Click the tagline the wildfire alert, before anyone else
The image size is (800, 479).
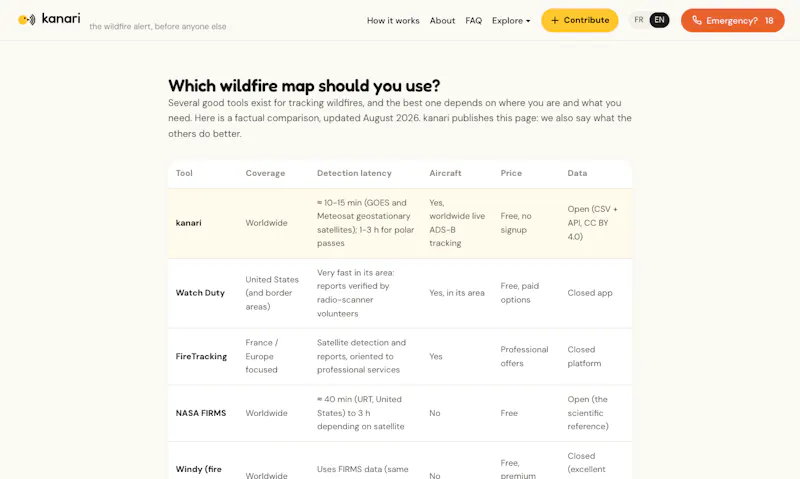[x=158, y=27]
